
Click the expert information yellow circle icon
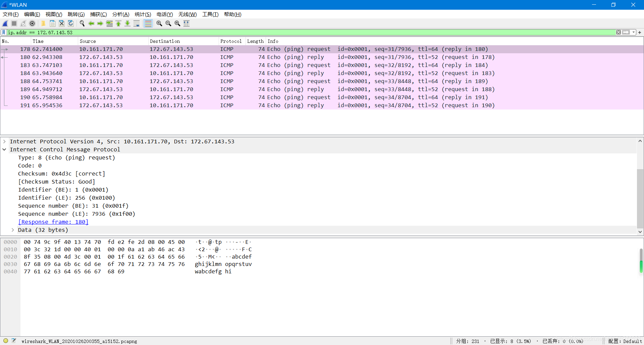(6, 341)
